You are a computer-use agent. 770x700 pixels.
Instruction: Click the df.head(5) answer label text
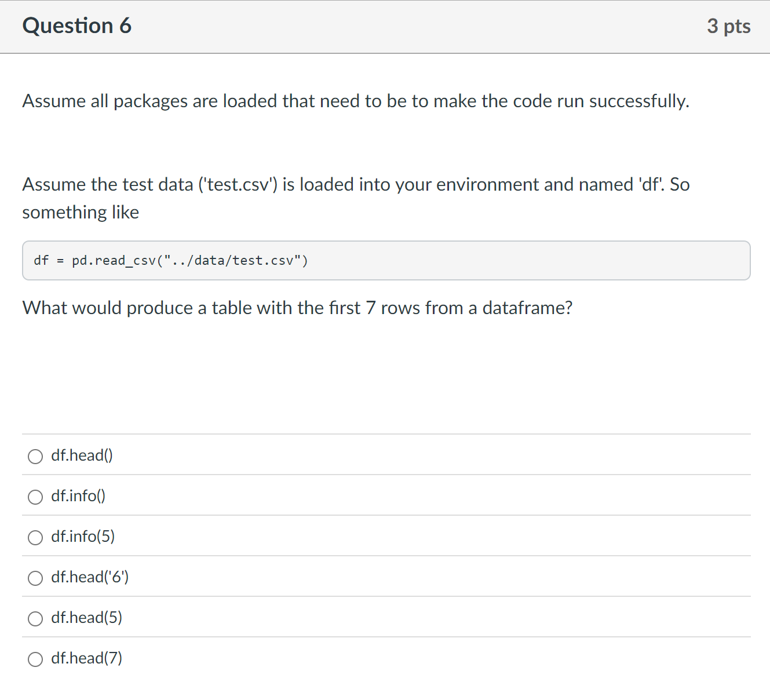click(86, 618)
